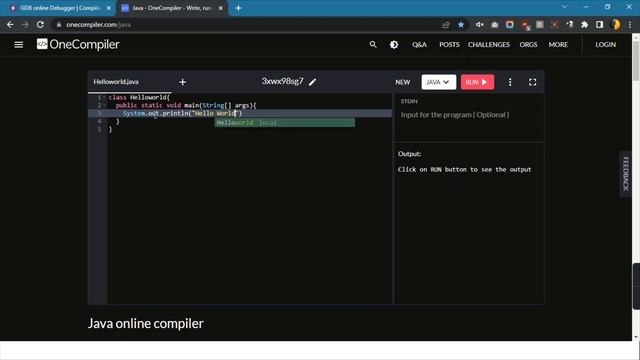Click the public static void main line

(186, 105)
